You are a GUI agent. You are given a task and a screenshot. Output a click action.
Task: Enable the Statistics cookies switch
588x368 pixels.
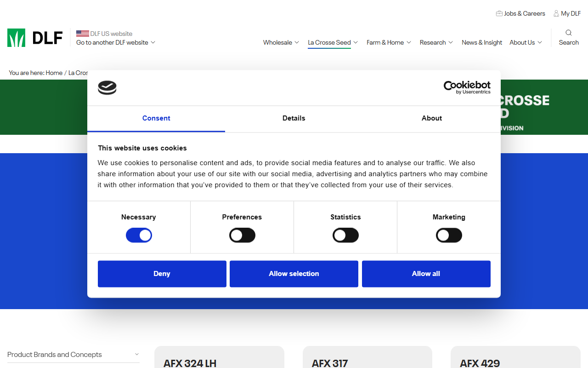click(345, 236)
